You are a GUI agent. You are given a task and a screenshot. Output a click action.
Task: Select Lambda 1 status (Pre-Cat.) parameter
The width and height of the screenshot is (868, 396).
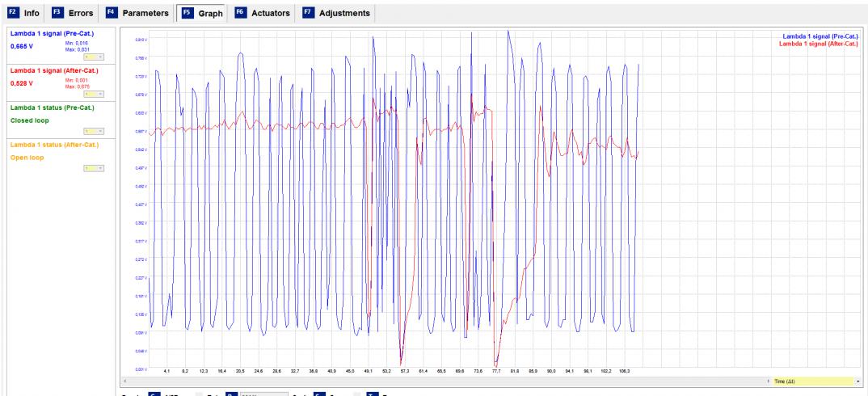point(52,107)
